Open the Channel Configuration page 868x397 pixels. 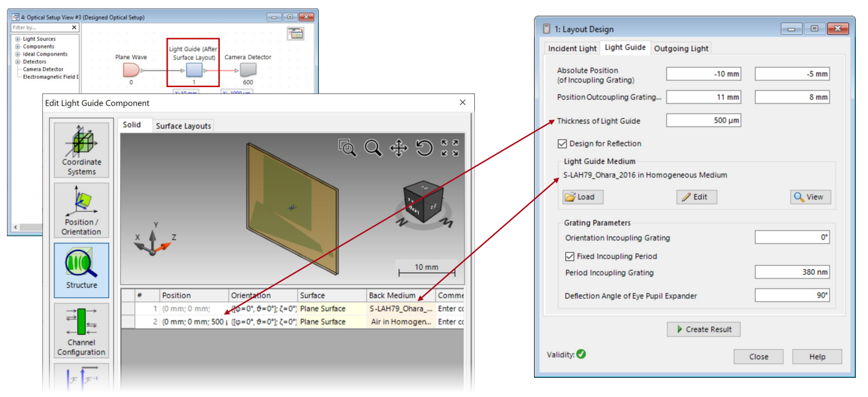(x=81, y=330)
